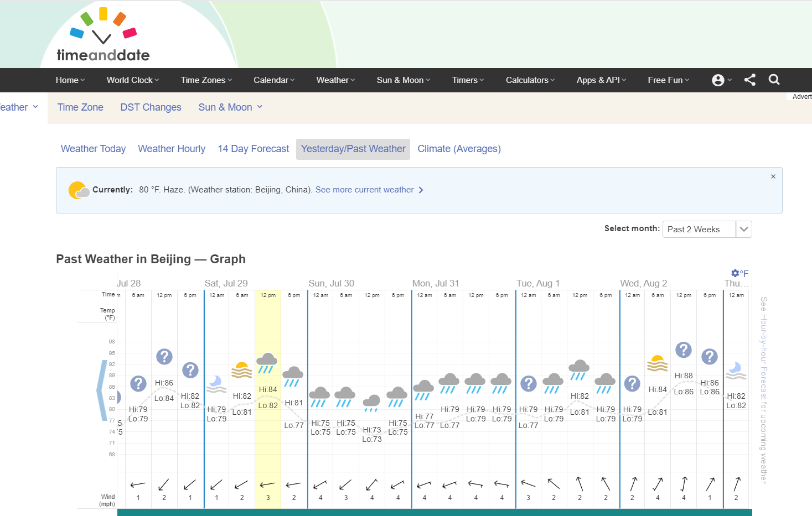The image size is (812, 516).
Task: Expand the World Clock menu
Action: 133,80
